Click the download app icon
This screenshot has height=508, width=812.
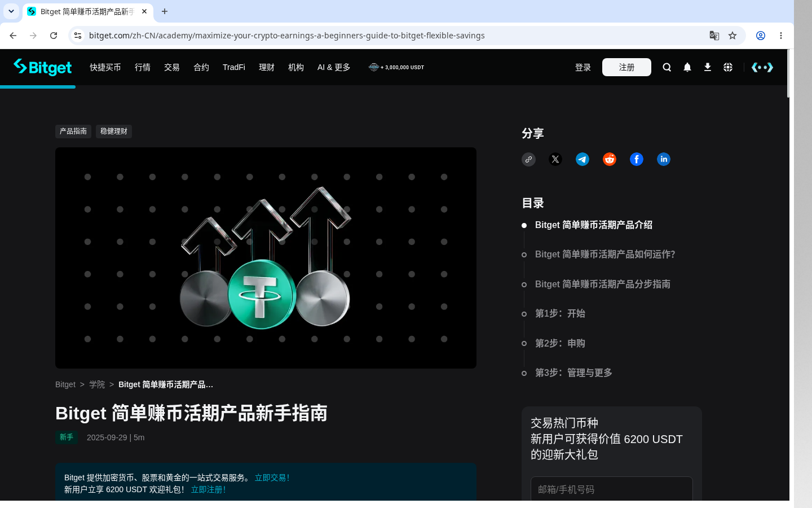tap(708, 67)
